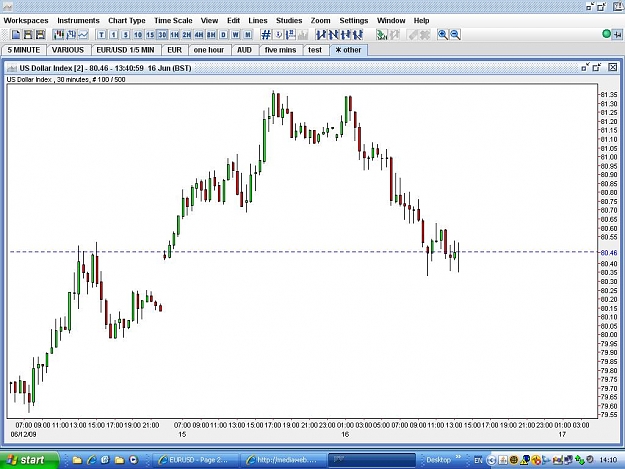The width and height of the screenshot is (625, 469).
Task: Click the third blue line-drawing tool icon
Action: coord(346,35)
